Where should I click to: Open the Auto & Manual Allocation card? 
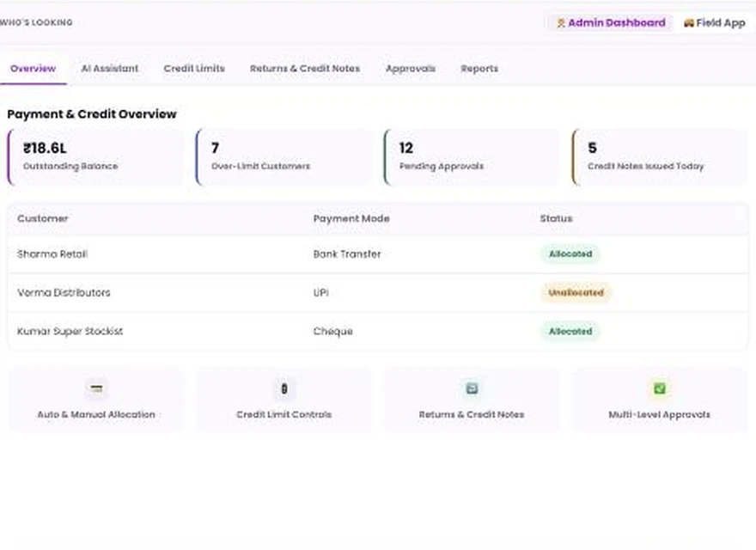(96, 400)
